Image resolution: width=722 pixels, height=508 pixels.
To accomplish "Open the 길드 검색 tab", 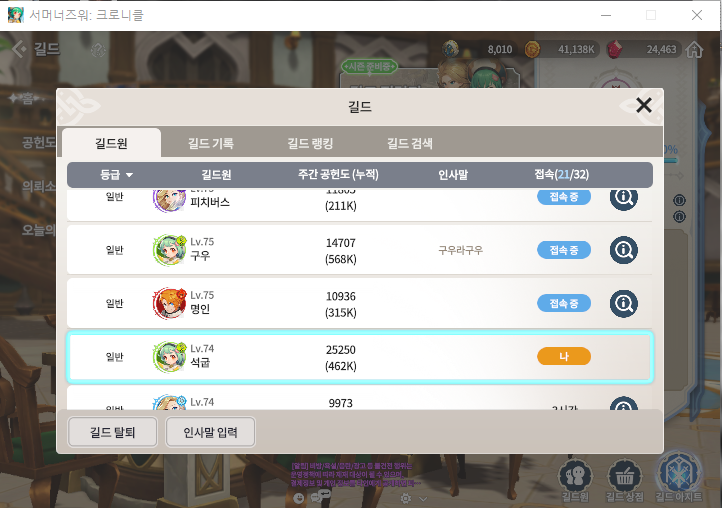I will coord(410,143).
